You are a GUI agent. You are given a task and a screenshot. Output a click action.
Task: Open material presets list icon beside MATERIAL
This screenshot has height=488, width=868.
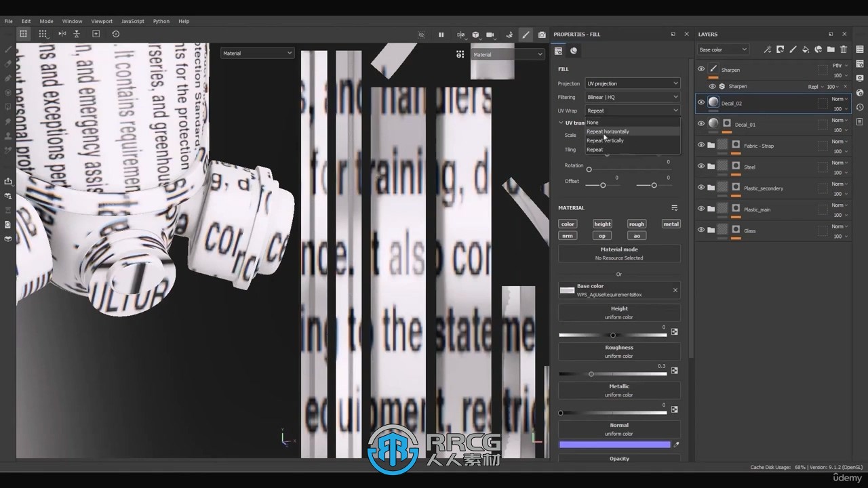[x=675, y=208]
